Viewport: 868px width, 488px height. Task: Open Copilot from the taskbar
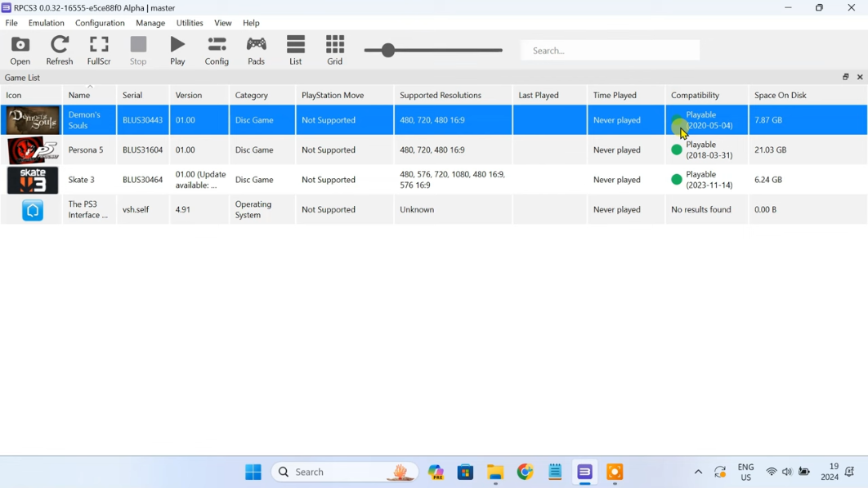coord(436,472)
